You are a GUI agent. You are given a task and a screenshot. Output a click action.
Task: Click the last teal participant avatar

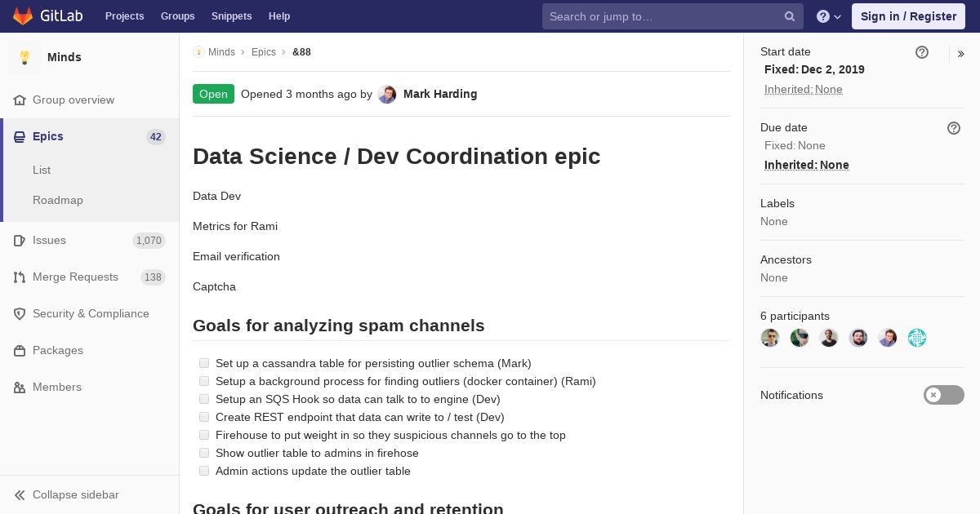click(x=917, y=338)
